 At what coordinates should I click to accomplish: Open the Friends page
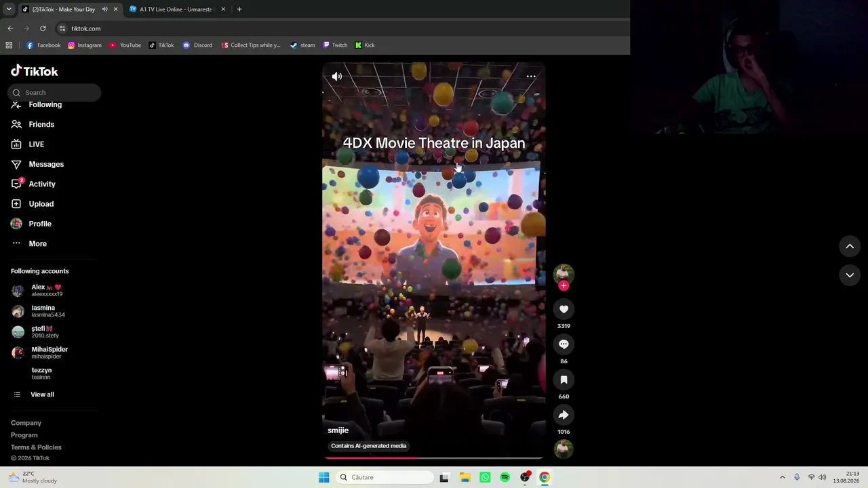click(33, 125)
